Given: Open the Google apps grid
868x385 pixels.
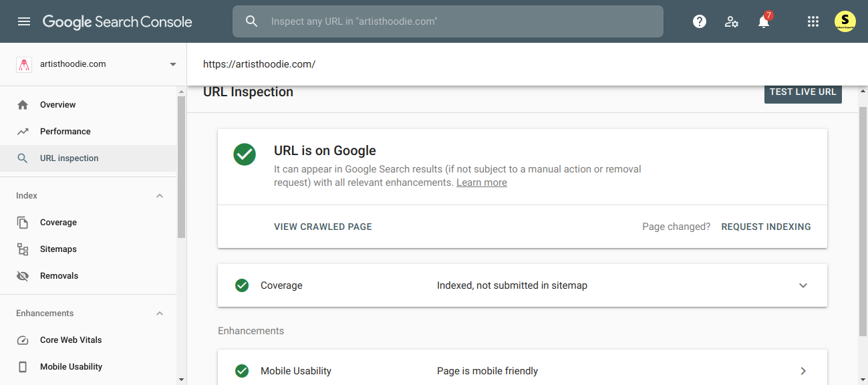Looking at the screenshot, I should (x=813, y=21).
